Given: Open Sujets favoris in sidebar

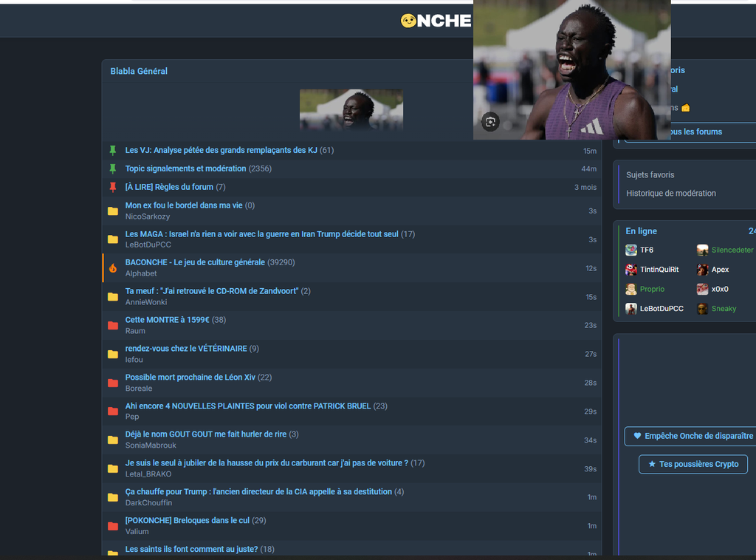Looking at the screenshot, I should 650,174.
